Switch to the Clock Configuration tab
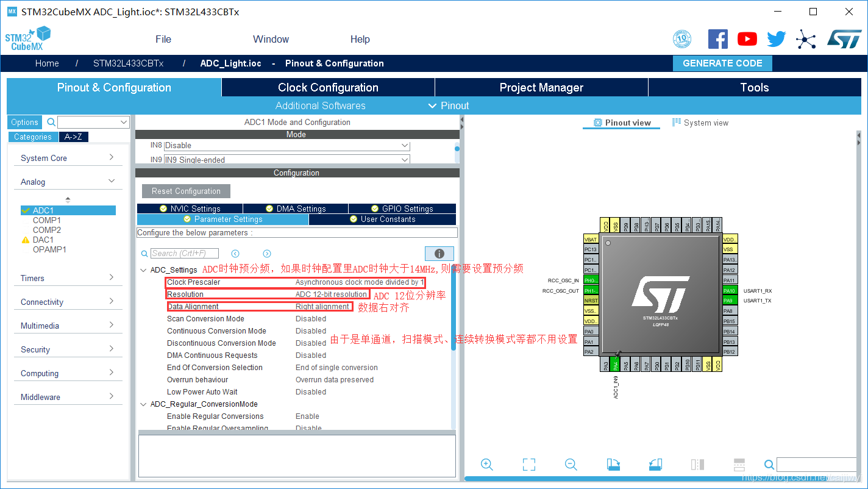Image resolution: width=868 pixels, height=489 pixels. (x=328, y=87)
